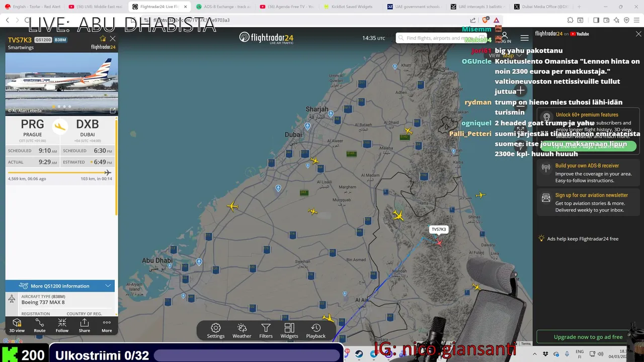644x362 pixels.
Task: Switch to ADS-B Exchange tab
Action: click(x=223, y=7)
